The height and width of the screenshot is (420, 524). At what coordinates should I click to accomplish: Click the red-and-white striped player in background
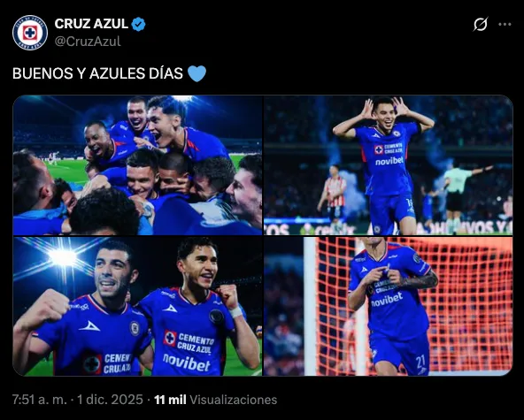click(x=335, y=199)
